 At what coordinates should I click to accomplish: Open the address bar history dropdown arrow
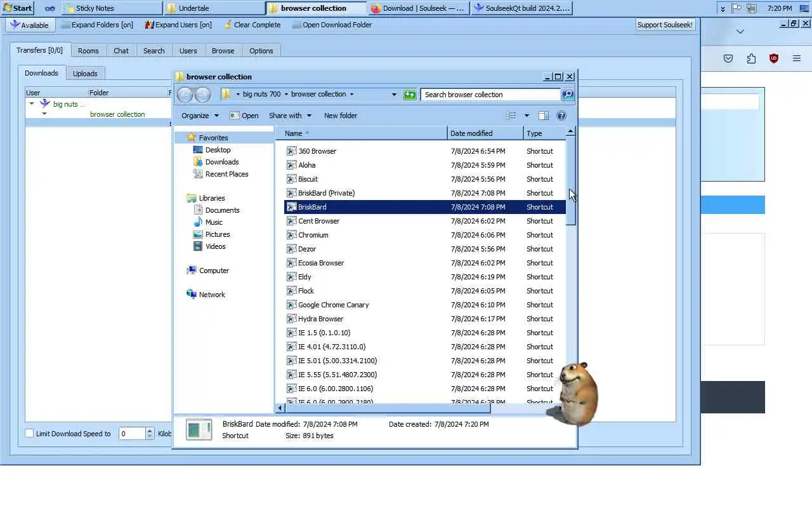(394, 95)
